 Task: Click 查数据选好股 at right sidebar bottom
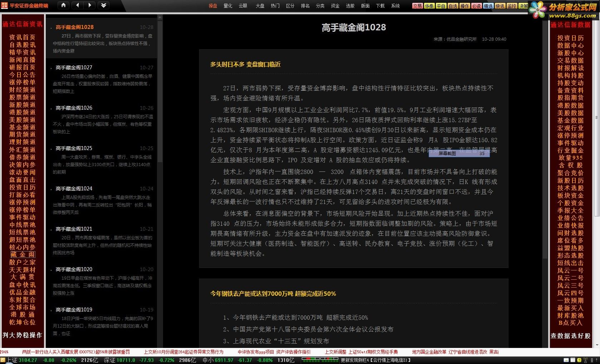pyautogui.click(x=570, y=336)
